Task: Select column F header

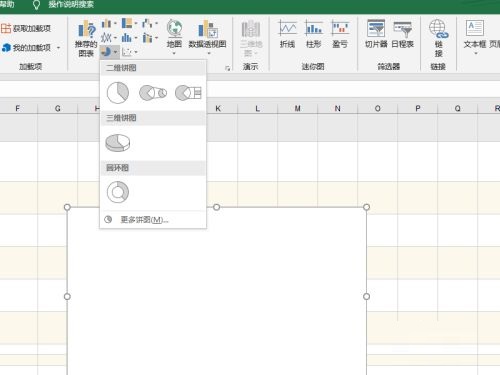Action: pos(18,108)
